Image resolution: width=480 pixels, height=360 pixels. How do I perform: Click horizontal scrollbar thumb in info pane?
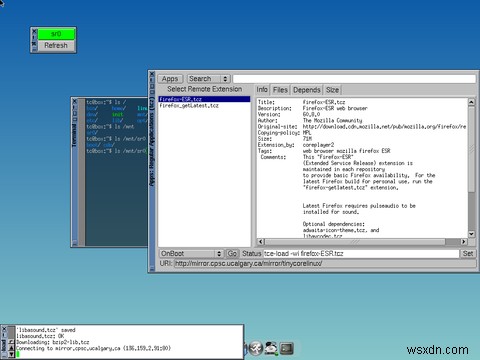click(x=355, y=242)
